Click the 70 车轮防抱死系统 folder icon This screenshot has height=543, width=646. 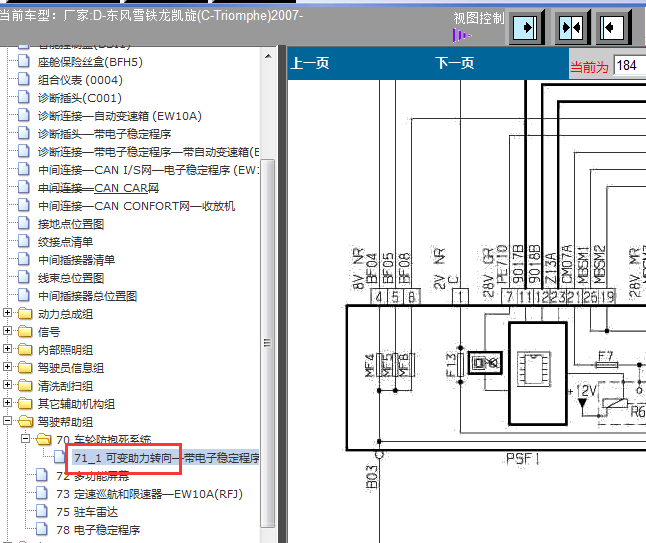click(x=43, y=440)
